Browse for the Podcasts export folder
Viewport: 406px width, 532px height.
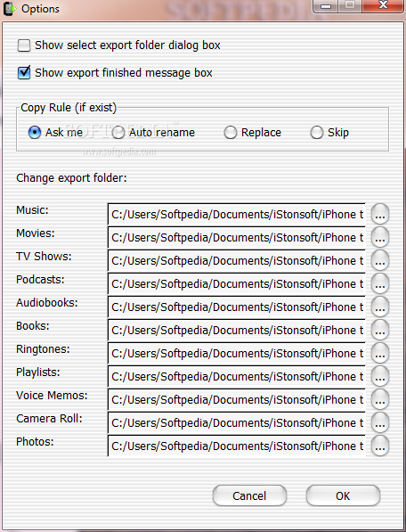pos(380,283)
